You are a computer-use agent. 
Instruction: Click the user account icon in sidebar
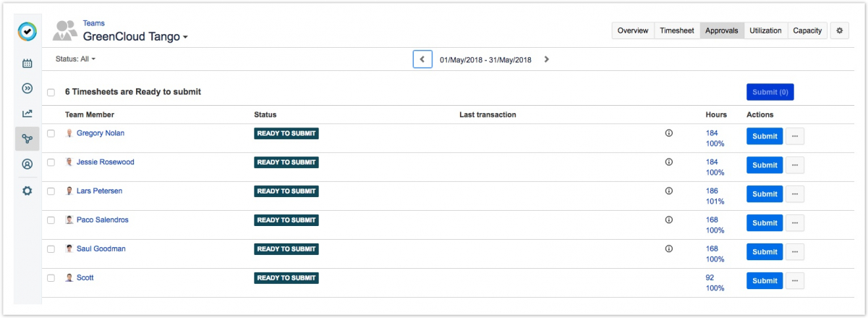click(x=27, y=164)
